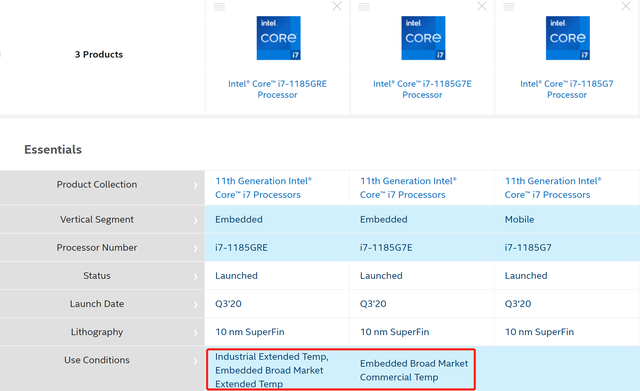Viewport: 640px width, 391px height.
Task: Click the Essentials section heading
Action: pyautogui.click(x=53, y=149)
